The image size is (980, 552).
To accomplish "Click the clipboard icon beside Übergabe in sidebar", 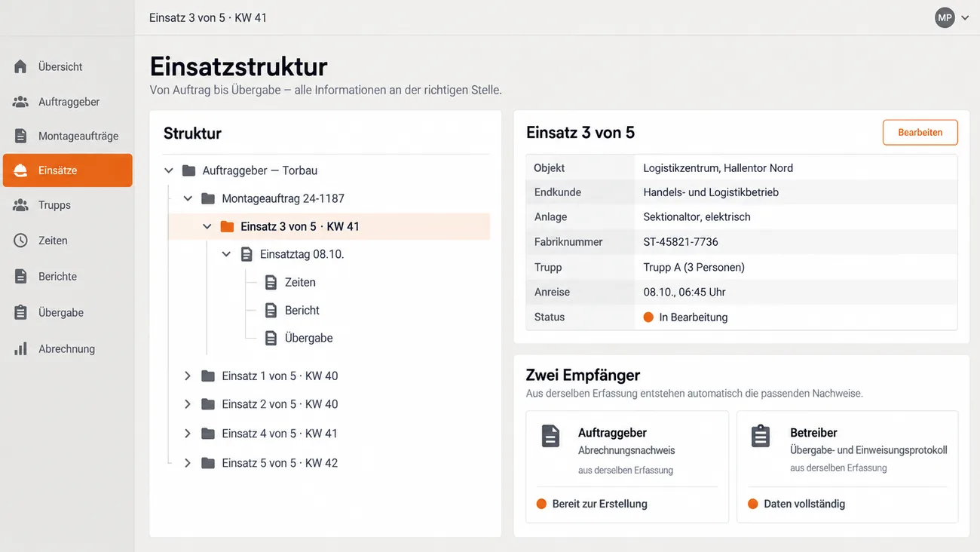I will point(21,312).
